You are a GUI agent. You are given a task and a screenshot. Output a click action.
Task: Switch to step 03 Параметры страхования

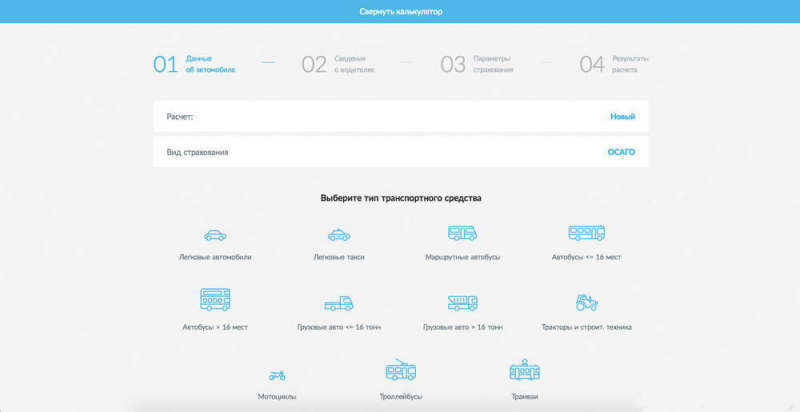click(478, 65)
